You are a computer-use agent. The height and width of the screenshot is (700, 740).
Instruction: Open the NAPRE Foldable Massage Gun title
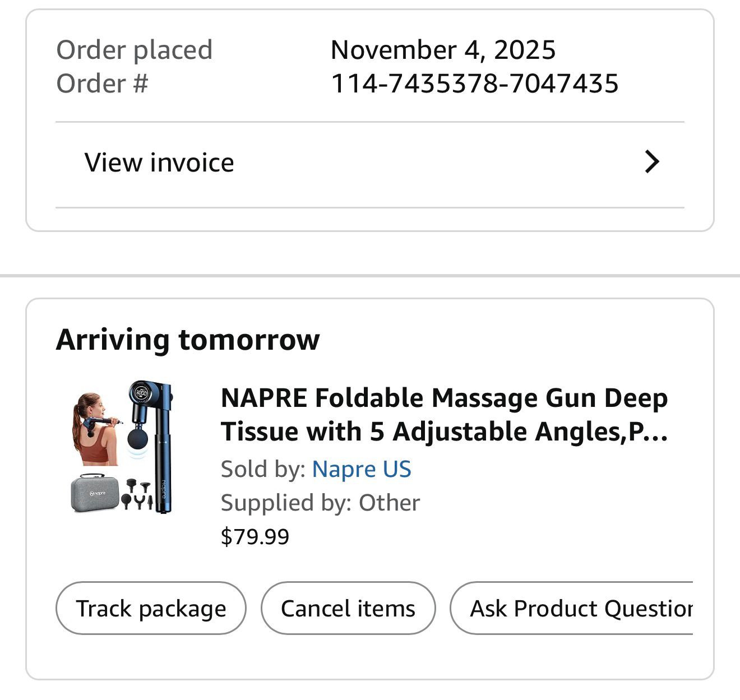pyautogui.click(x=445, y=415)
